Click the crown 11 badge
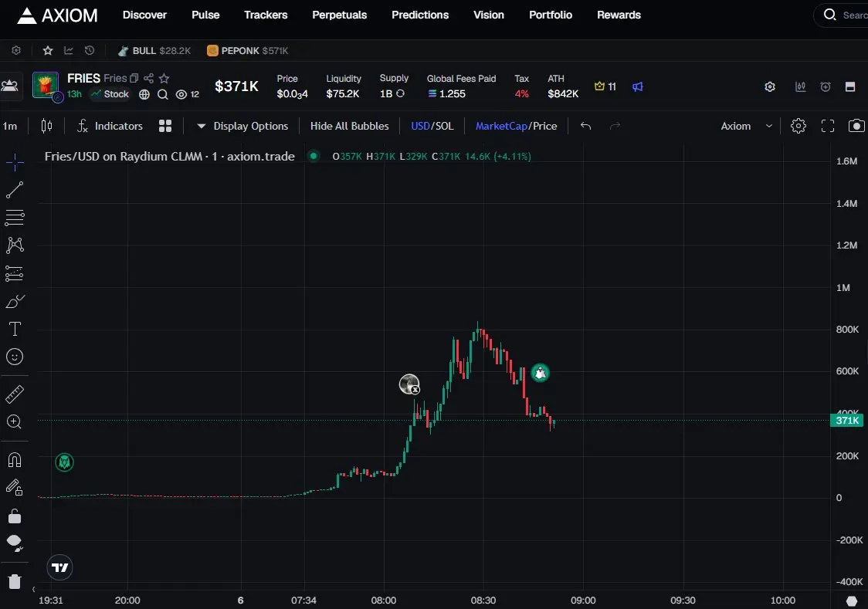This screenshot has width=868, height=609. pos(605,86)
